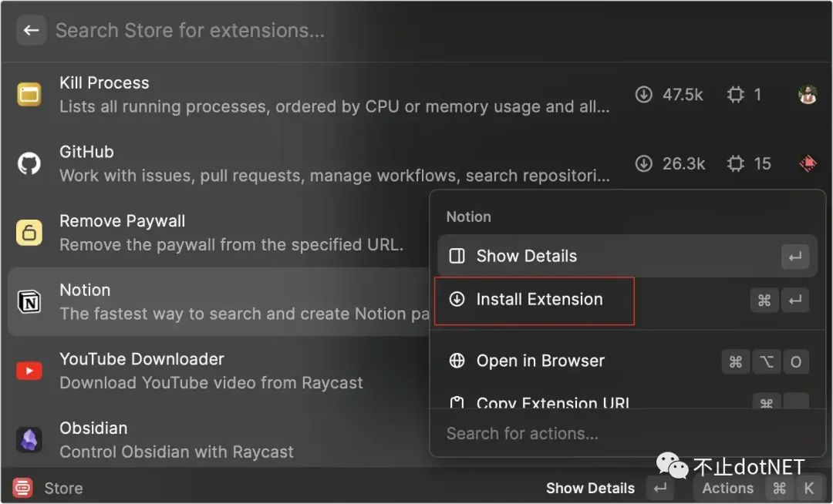Click the Open in Browser globe icon
This screenshot has width=833, height=504.
coord(457,361)
